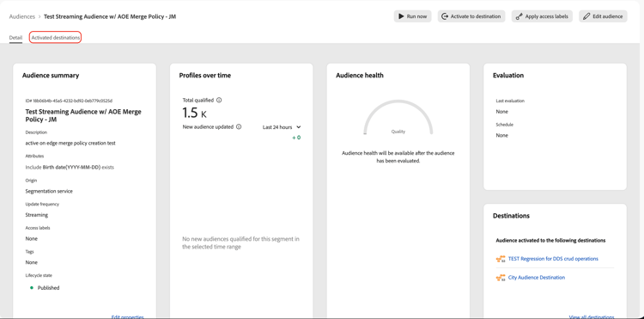This screenshot has height=319, width=644.
Task: Click the Streaming update frequency value
Action: point(37,215)
